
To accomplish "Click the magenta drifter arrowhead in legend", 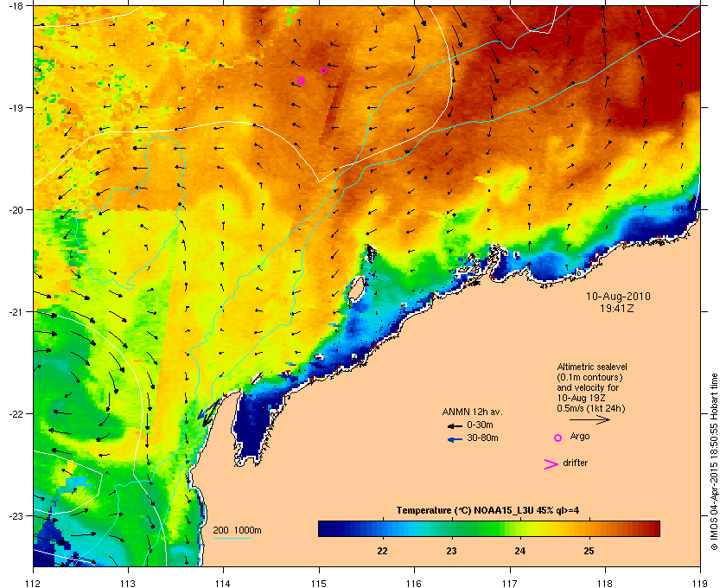I will click(x=551, y=464).
